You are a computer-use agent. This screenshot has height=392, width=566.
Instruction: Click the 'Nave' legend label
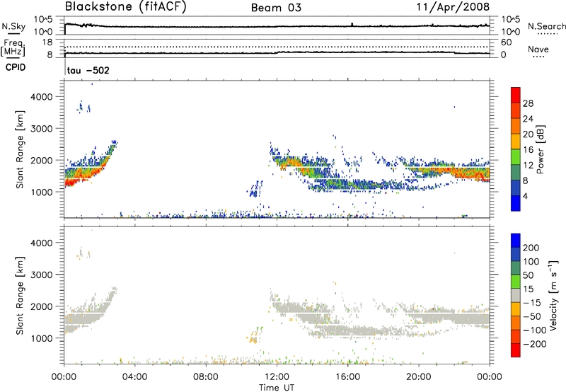[x=538, y=49]
